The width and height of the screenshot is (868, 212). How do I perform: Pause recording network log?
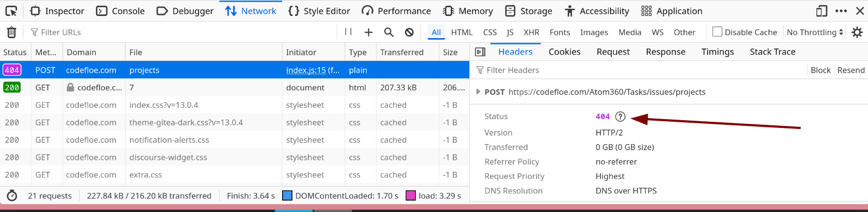[348, 32]
